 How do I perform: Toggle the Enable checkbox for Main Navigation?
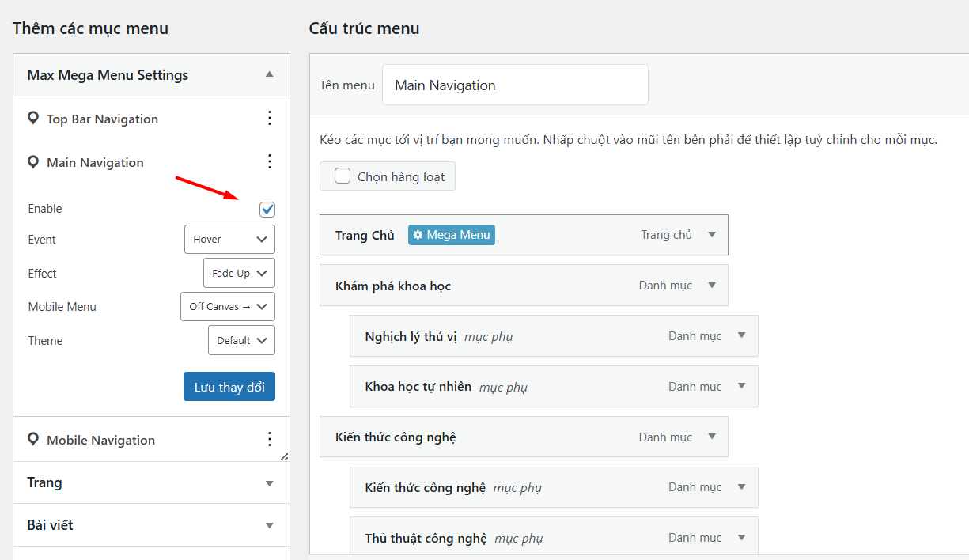pyautogui.click(x=267, y=209)
